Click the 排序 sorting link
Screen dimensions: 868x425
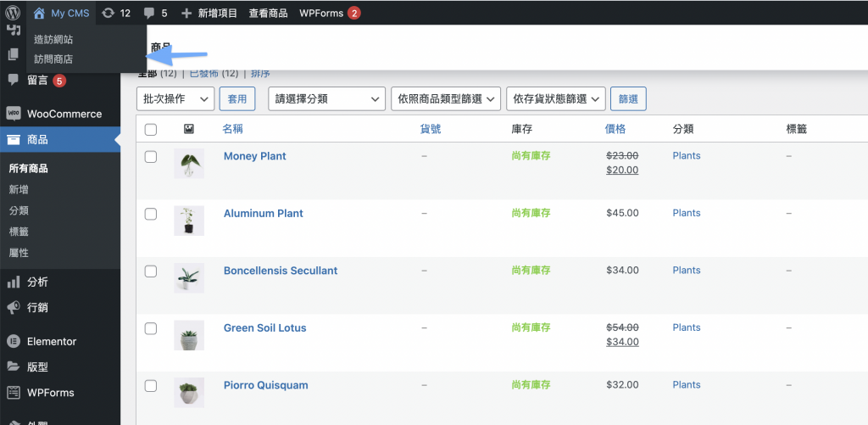coord(260,74)
